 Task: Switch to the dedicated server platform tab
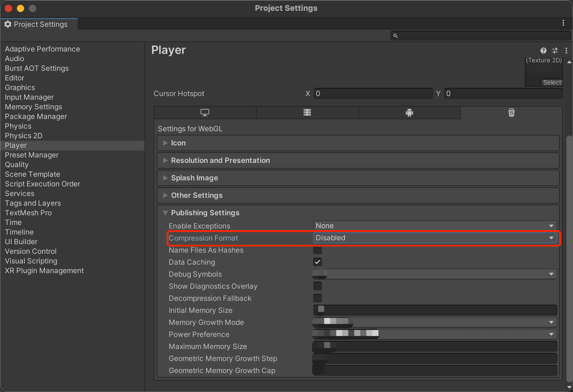pos(307,113)
